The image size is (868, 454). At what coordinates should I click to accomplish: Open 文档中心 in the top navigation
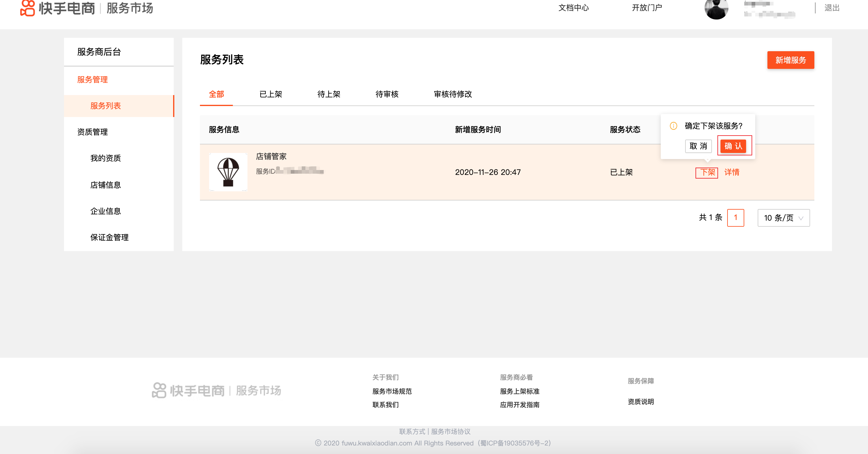point(574,8)
